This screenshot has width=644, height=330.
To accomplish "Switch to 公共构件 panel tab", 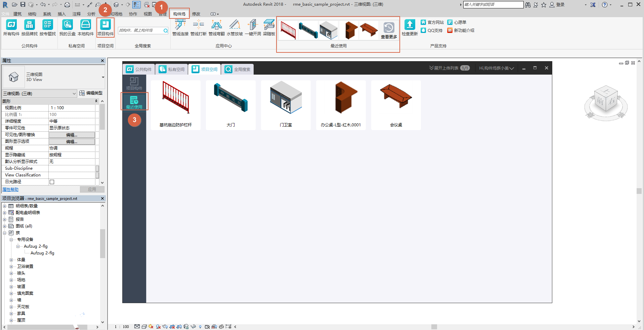I will pyautogui.click(x=139, y=69).
